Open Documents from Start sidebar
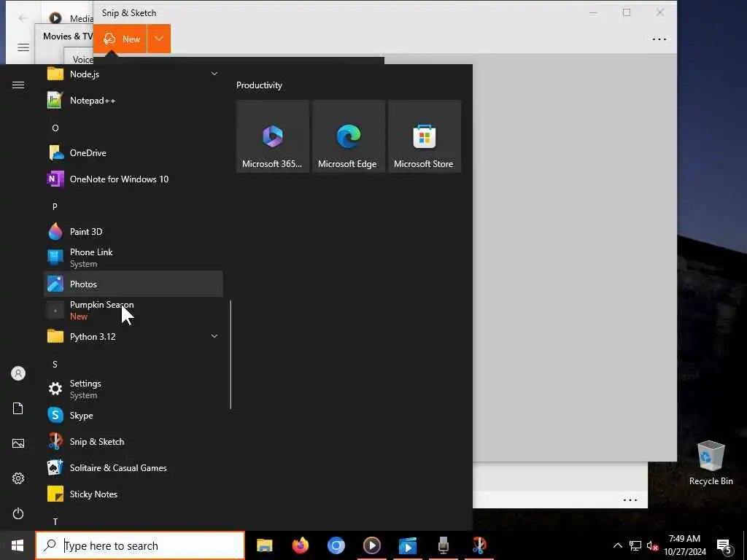This screenshot has height=560, width=747. click(x=18, y=408)
